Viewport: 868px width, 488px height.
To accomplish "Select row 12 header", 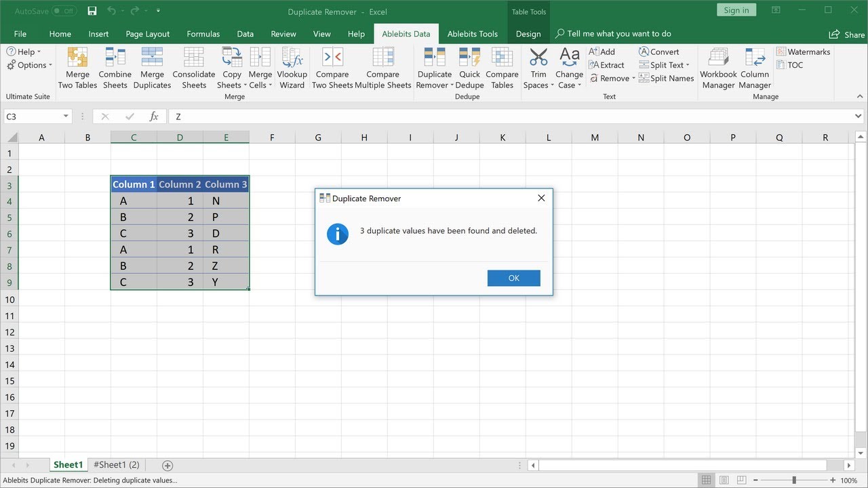I will 9,332.
